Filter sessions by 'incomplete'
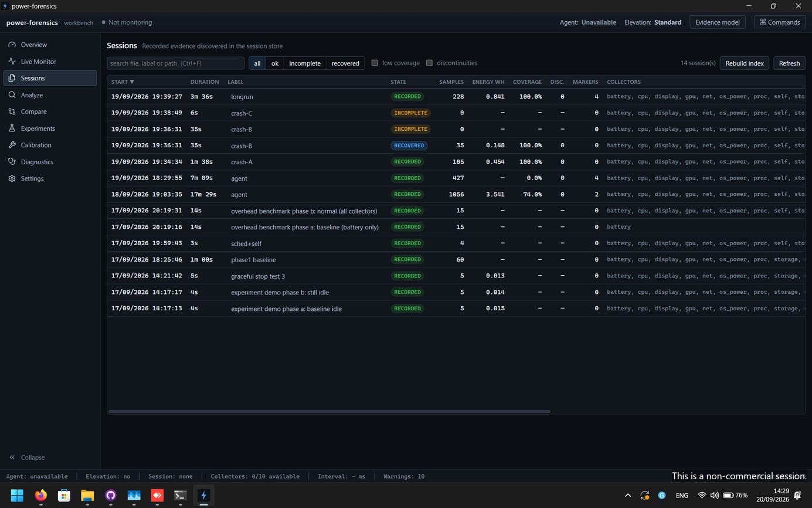Viewport: 812px width, 508px height. point(305,63)
